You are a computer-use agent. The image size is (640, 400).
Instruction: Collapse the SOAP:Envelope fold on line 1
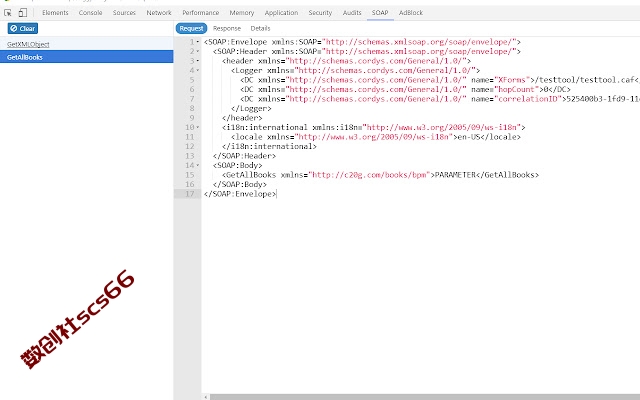(x=198, y=42)
